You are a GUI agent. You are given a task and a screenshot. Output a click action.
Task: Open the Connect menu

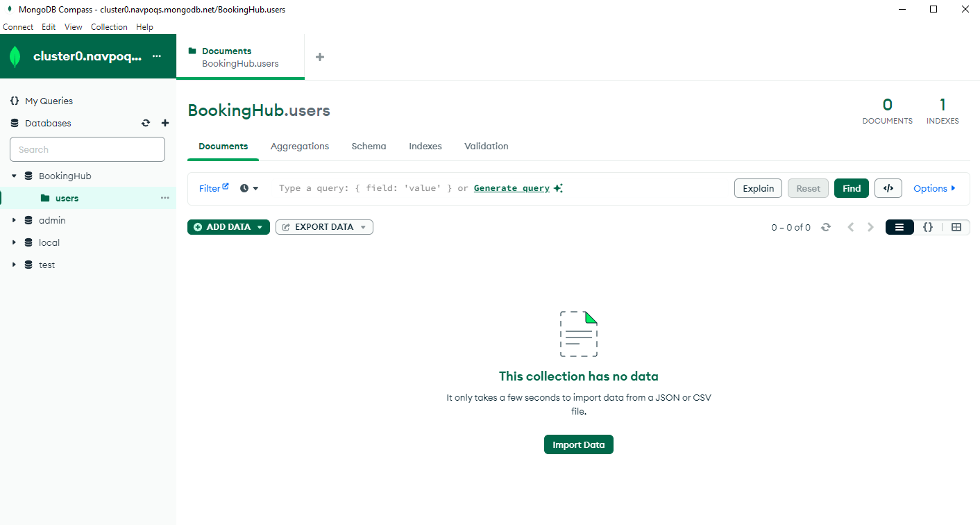coord(18,27)
